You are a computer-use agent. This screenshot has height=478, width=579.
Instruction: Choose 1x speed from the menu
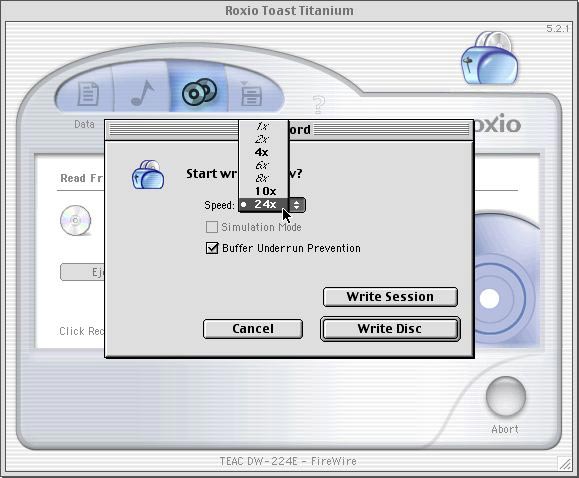coord(263,126)
